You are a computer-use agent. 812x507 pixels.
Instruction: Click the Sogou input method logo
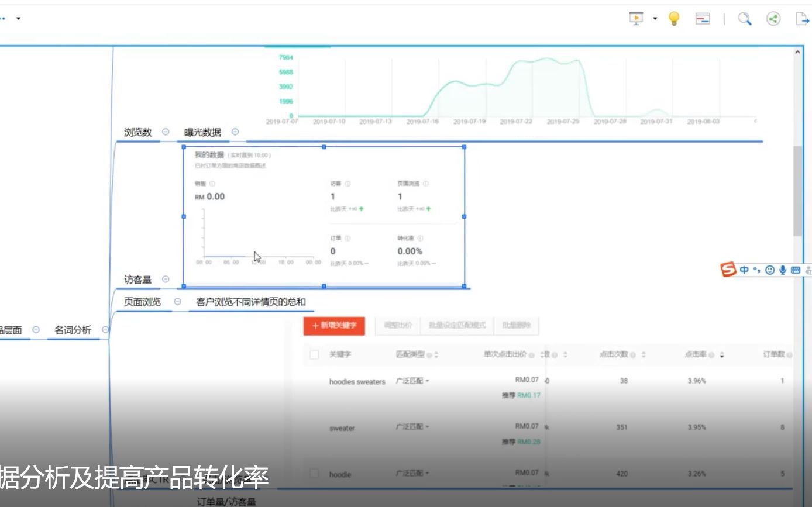click(729, 270)
